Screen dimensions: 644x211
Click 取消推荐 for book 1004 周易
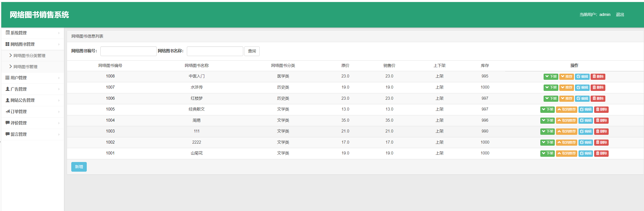pyautogui.click(x=566, y=120)
